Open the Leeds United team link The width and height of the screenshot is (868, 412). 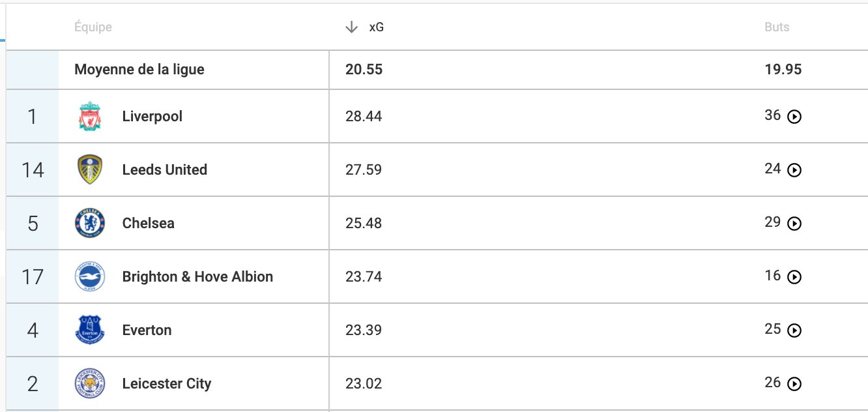[x=165, y=170]
